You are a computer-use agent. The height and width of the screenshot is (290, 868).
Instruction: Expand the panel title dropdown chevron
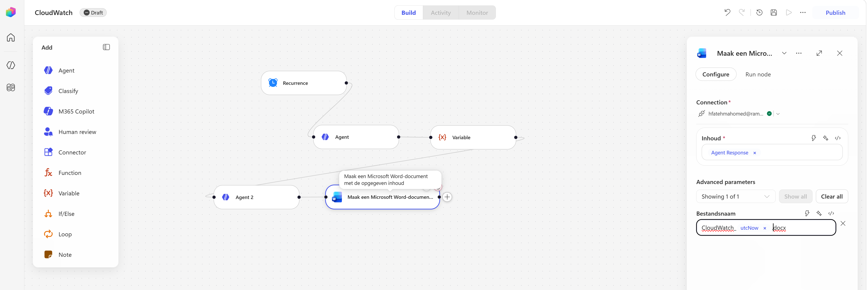pos(784,53)
